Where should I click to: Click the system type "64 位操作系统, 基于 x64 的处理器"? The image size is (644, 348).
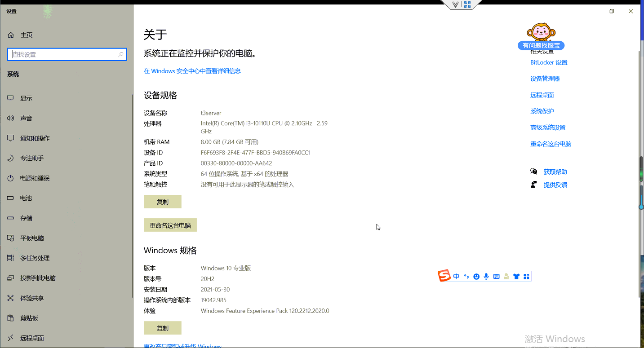click(x=244, y=174)
